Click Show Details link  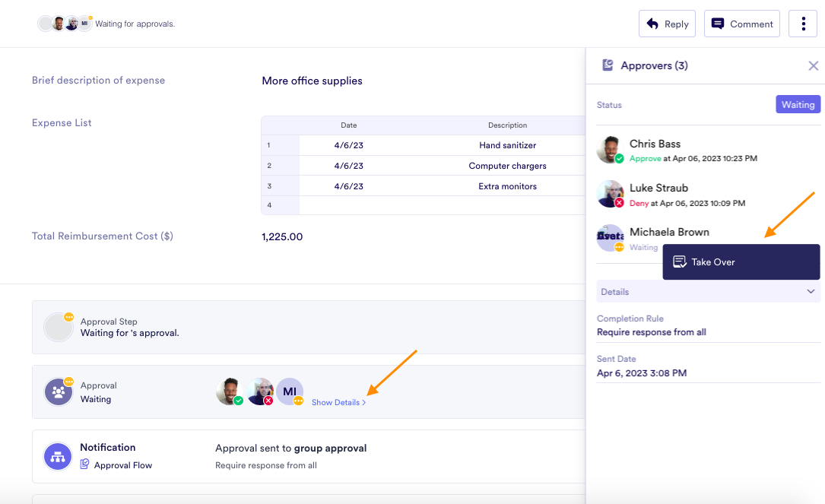(338, 402)
